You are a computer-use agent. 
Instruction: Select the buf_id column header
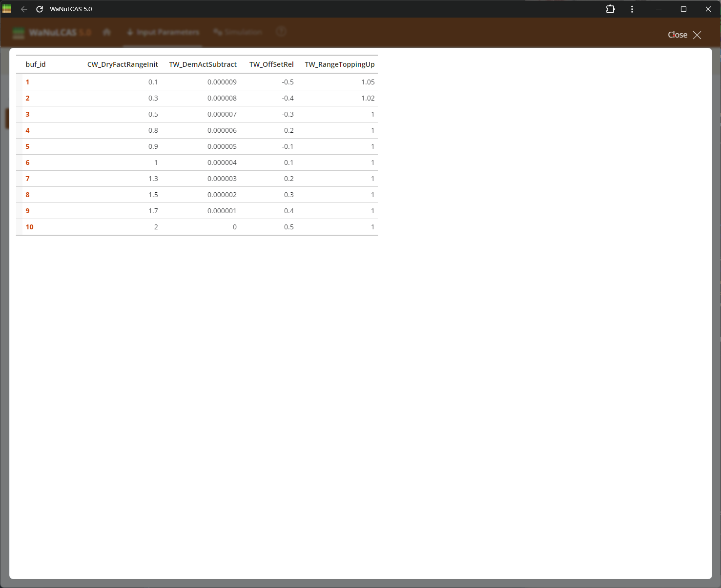coord(35,64)
